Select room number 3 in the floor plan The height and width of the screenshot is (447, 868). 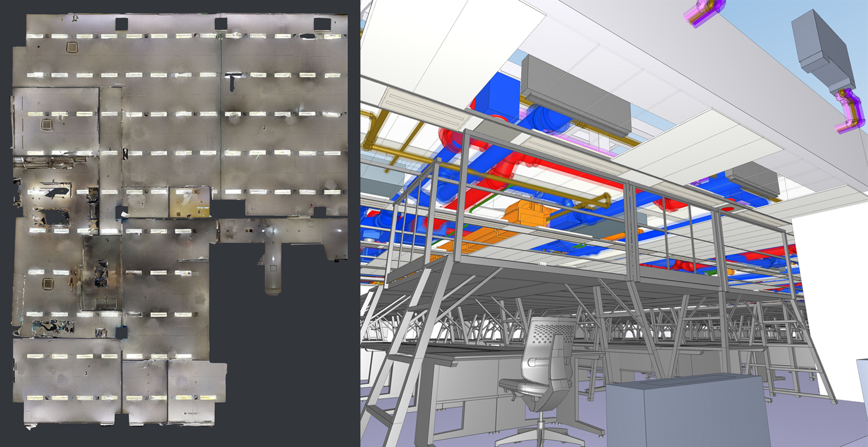coord(86,373)
